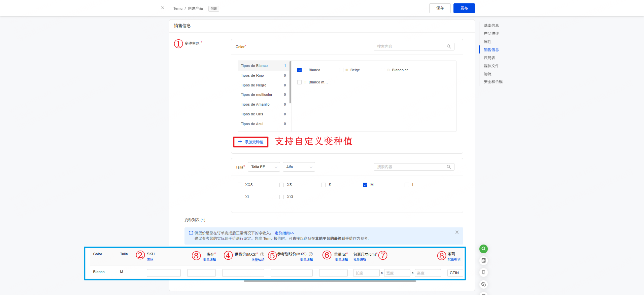This screenshot has width=644, height=295.
Task: Click the help icon beside 供货价(MX$)
Action: click(262, 254)
